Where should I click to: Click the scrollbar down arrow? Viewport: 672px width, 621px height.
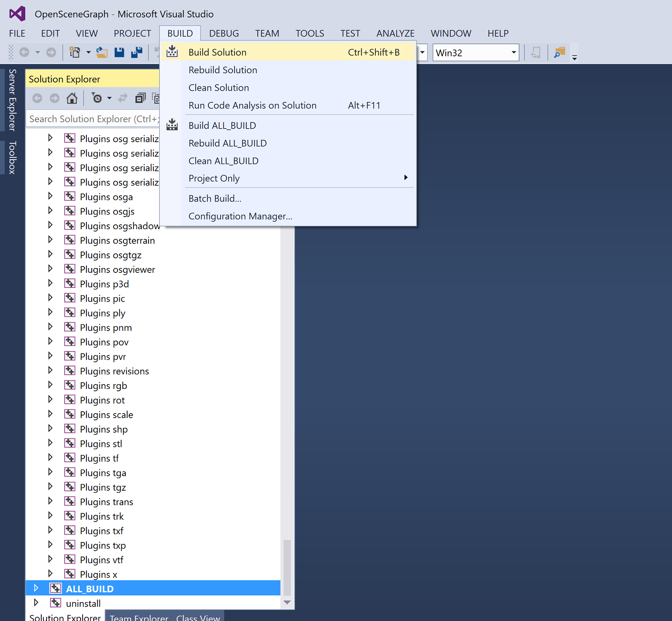click(287, 603)
